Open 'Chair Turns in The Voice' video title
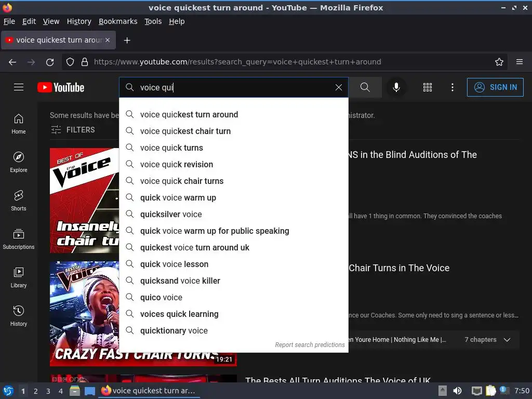 pos(399,268)
